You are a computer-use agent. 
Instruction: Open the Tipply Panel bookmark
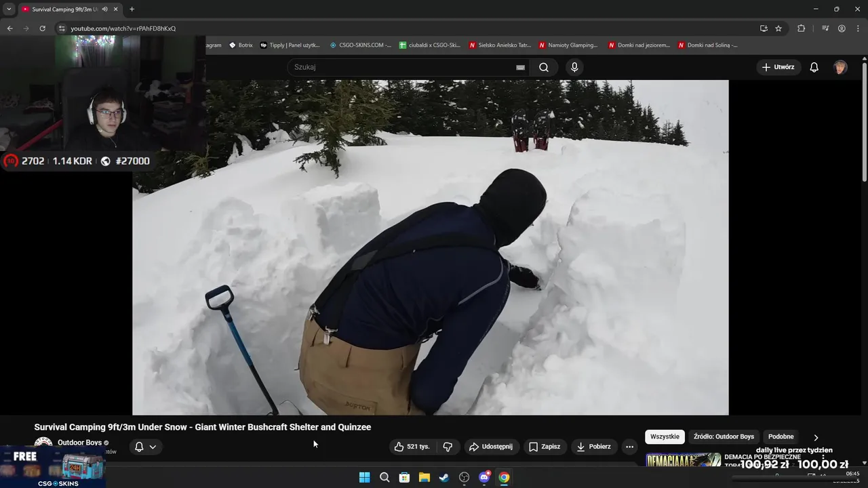click(x=290, y=45)
